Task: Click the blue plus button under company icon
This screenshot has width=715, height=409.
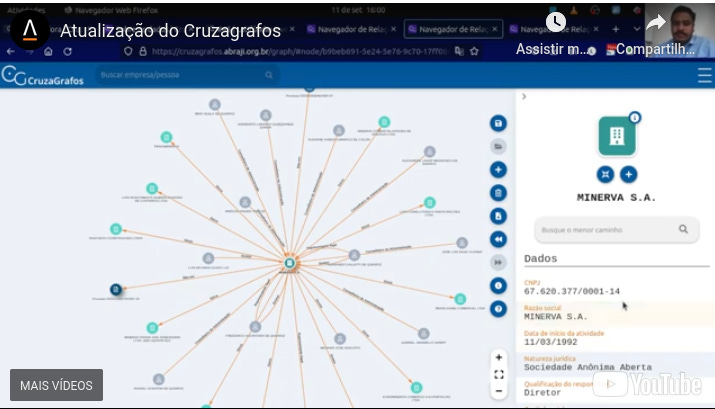Action: click(629, 174)
